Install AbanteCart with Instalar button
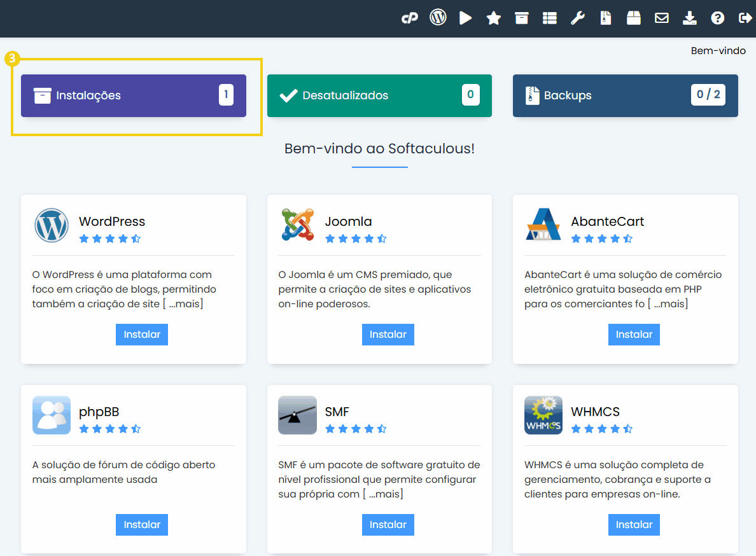Image resolution: width=756 pixels, height=556 pixels. [x=634, y=335]
